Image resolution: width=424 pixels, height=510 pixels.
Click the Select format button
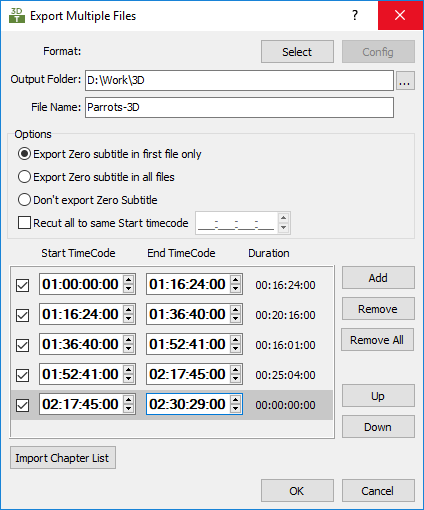coord(297,52)
